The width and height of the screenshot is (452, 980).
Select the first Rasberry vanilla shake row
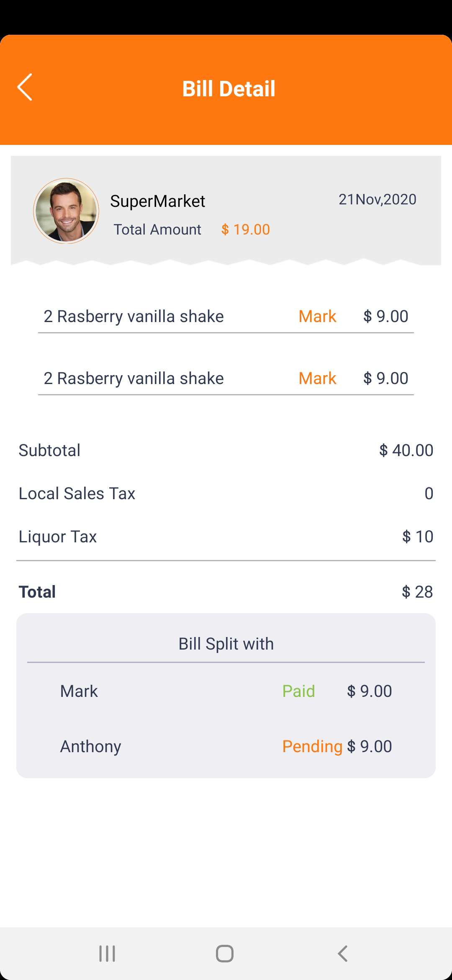pos(134,317)
